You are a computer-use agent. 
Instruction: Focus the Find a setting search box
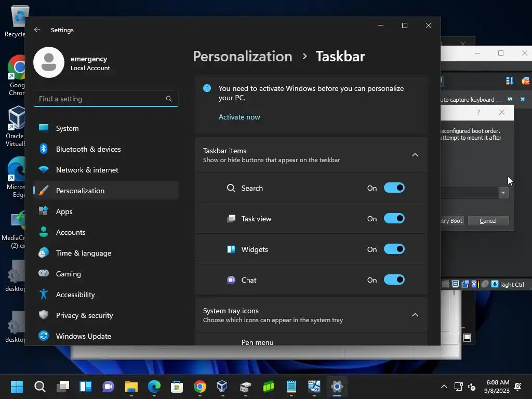coord(106,99)
